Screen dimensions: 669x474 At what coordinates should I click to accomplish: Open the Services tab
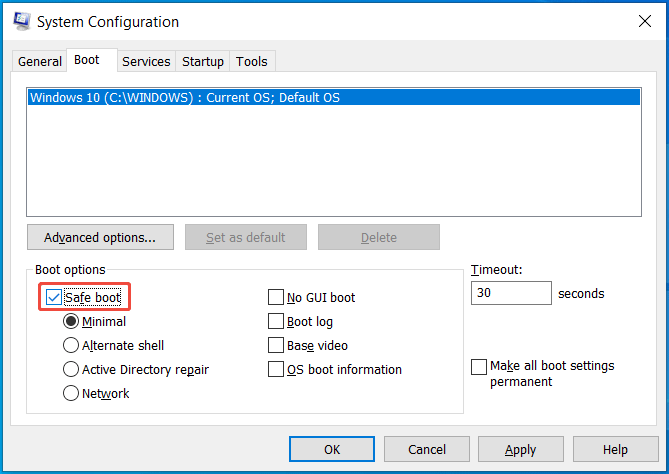[x=146, y=61]
